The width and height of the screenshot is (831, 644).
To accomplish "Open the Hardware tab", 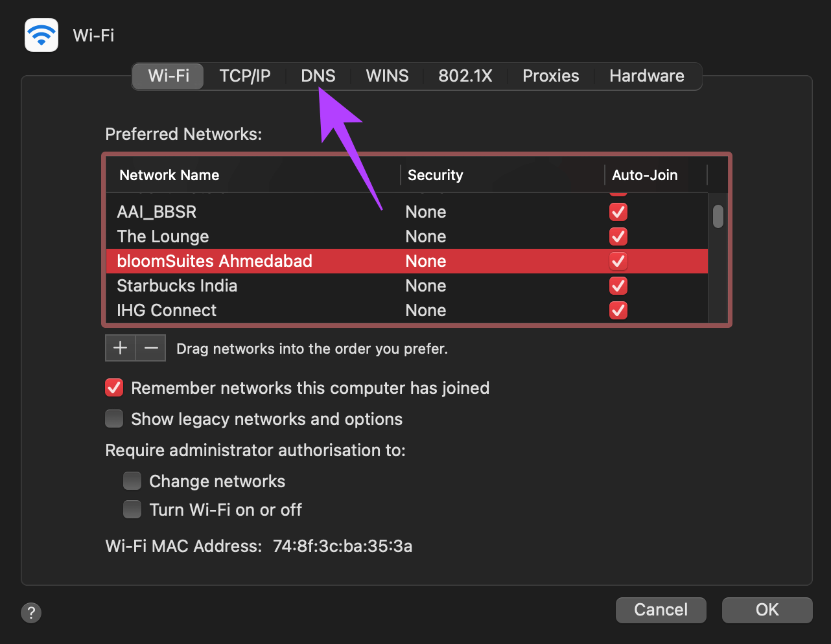I will (647, 76).
